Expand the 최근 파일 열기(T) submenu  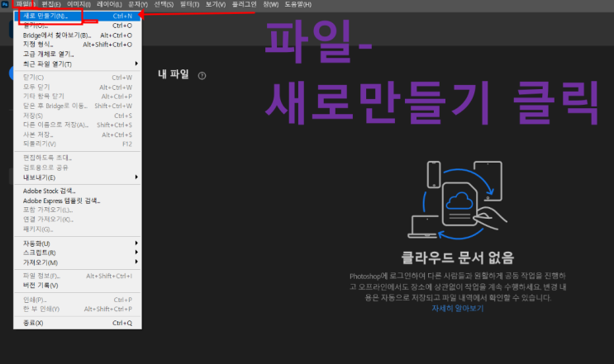[78, 64]
